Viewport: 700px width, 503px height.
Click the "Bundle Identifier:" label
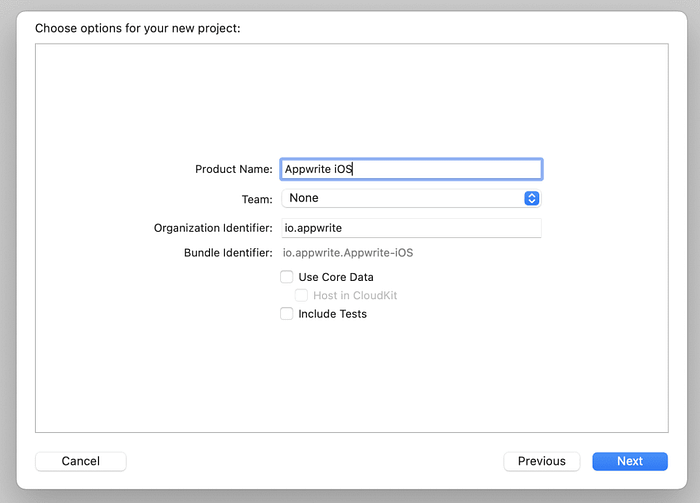[x=228, y=253]
